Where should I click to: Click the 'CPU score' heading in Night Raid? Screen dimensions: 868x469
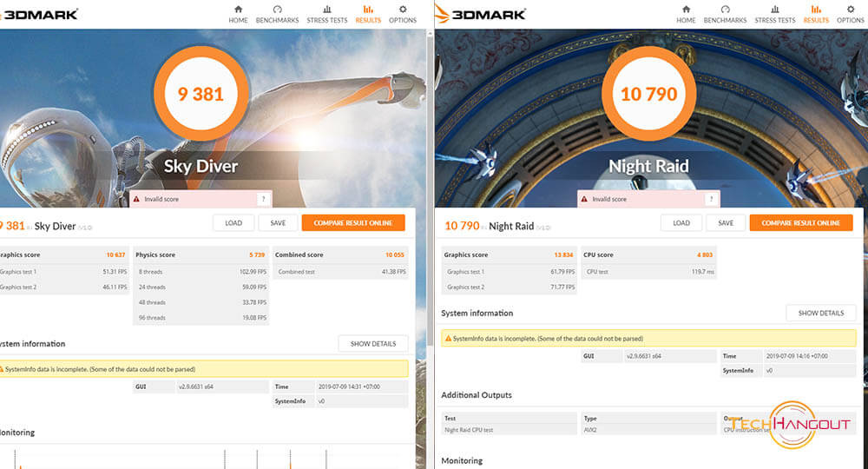598,254
